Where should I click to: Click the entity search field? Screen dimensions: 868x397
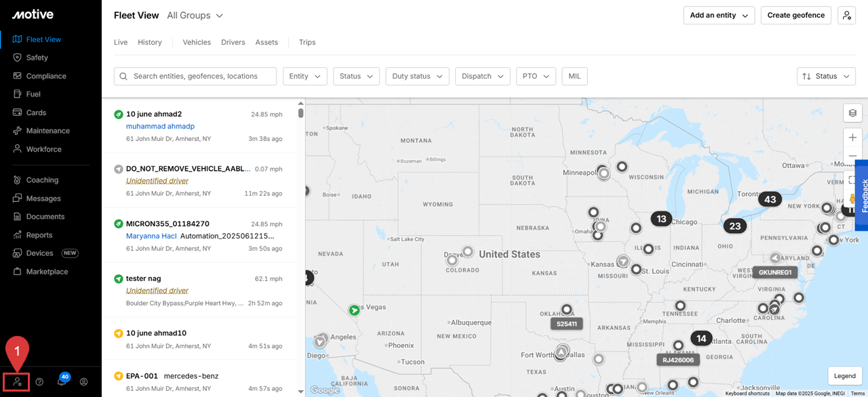pyautogui.click(x=195, y=77)
